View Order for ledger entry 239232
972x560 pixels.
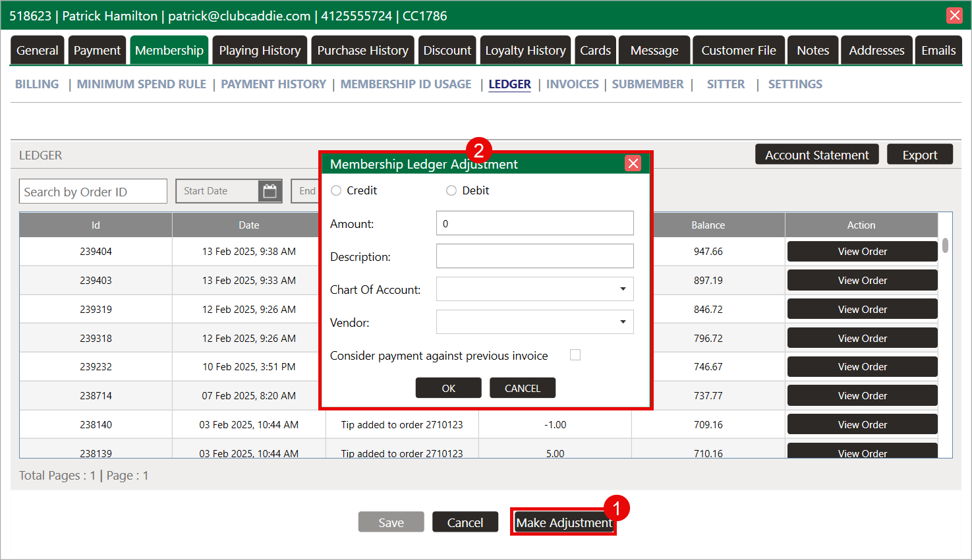862,367
